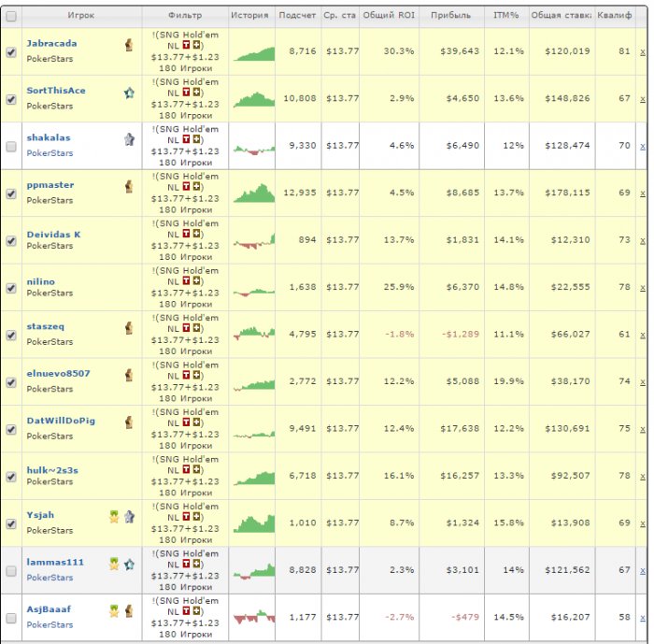Screen dimensions: 654x644
Task: Click red T icon in hulk~2s3s filter
Action: (x=186, y=469)
